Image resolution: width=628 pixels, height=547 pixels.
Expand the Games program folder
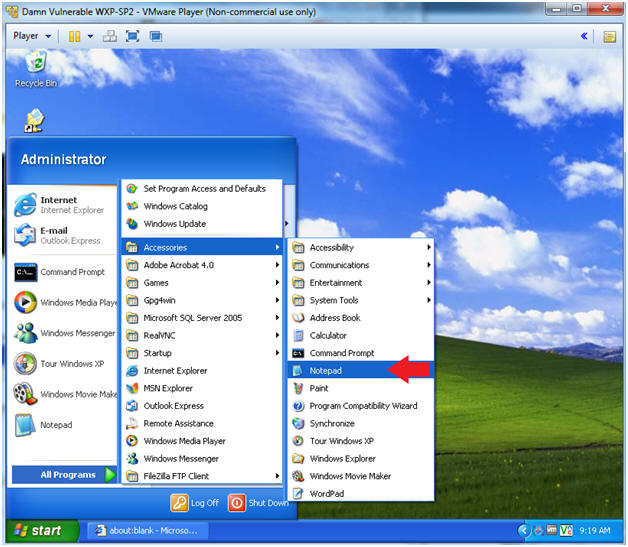tap(202, 283)
